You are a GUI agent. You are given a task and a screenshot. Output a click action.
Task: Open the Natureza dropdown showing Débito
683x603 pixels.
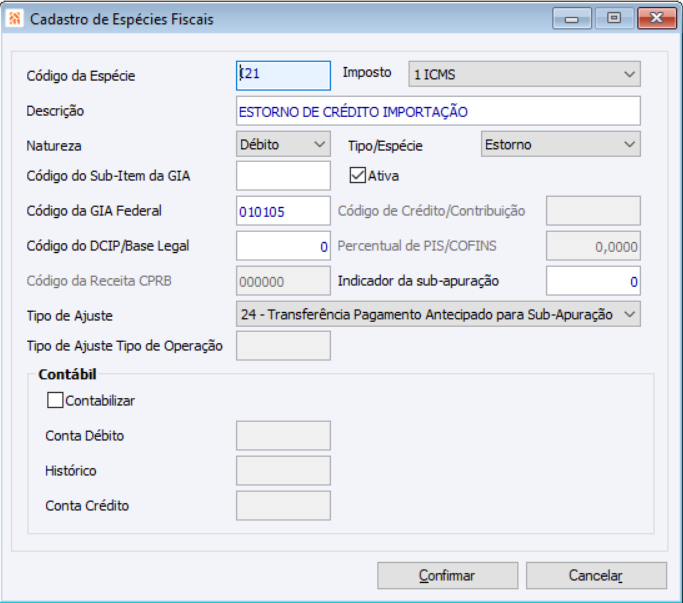283,144
